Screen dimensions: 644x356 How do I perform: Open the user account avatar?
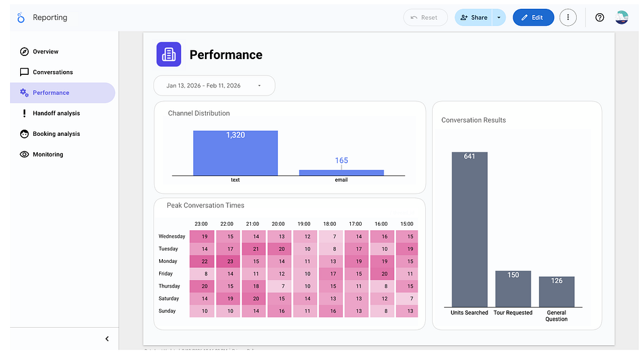coord(621,17)
